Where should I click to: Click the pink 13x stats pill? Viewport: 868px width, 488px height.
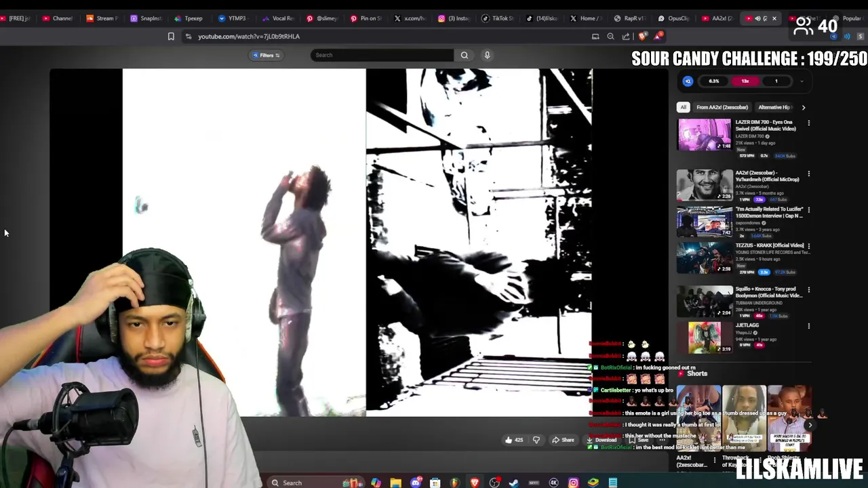[x=745, y=81]
